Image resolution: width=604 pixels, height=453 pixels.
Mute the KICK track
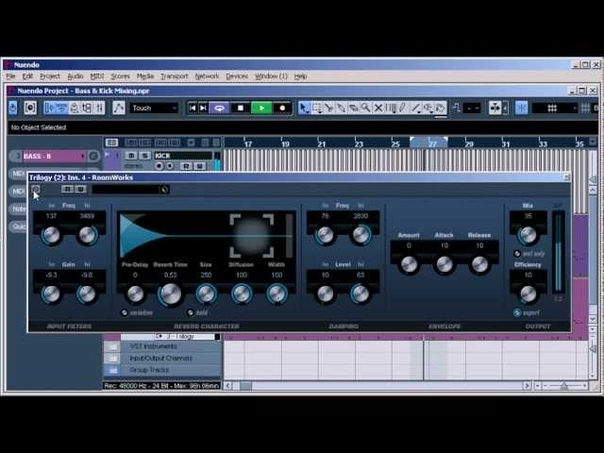pos(131,156)
